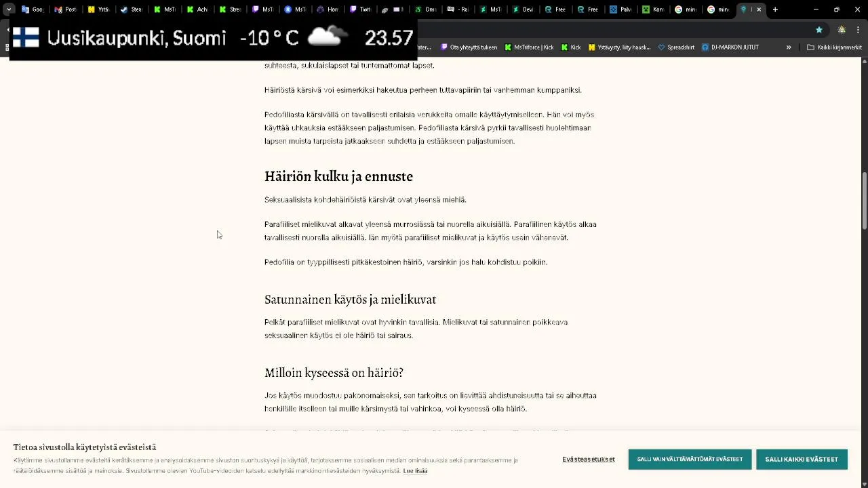Screen dimensions: 868x488
Task: Open the plain 'Kick' bookmark
Action: tap(570, 47)
